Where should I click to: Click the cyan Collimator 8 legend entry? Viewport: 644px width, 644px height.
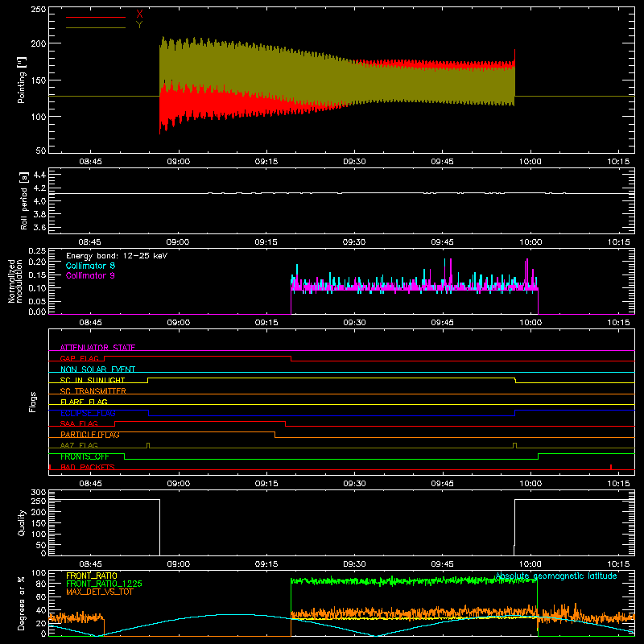[90, 266]
